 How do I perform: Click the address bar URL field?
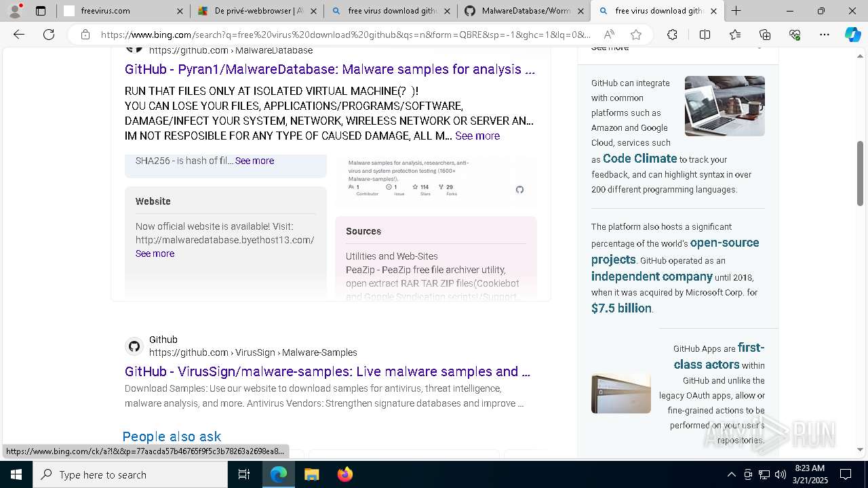(x=346, y=35)
